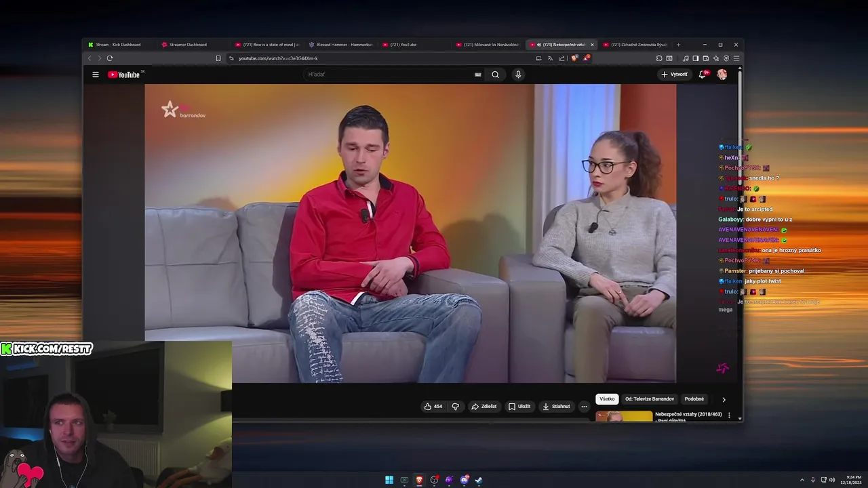The image size is (868, 488).
Task: Click the Stiahnuť download button
Action: coord(556,407)
